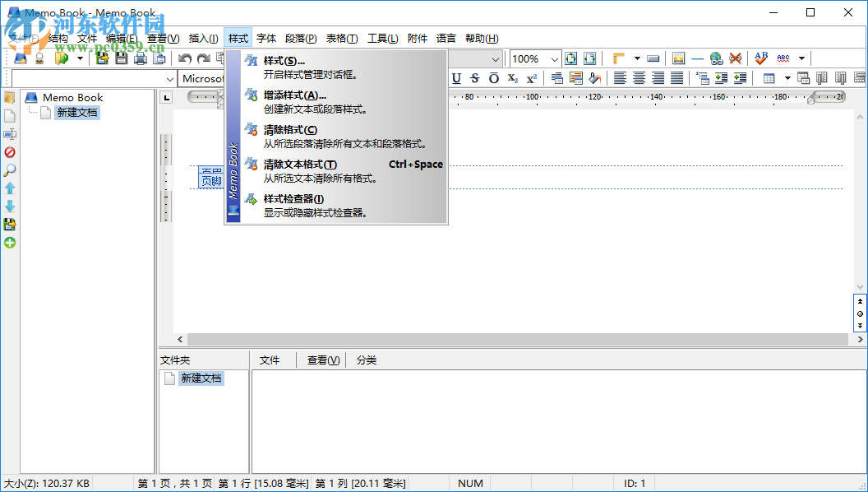Click the insert table grid icon

click(x=769, y=78)
